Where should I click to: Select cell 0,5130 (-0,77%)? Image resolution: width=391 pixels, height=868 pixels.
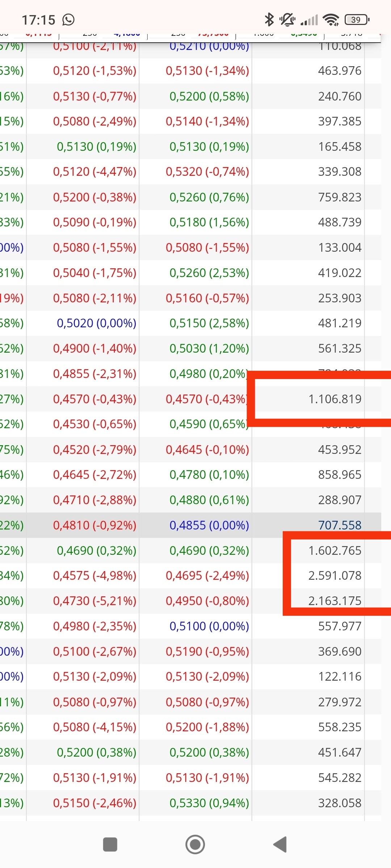94,96
